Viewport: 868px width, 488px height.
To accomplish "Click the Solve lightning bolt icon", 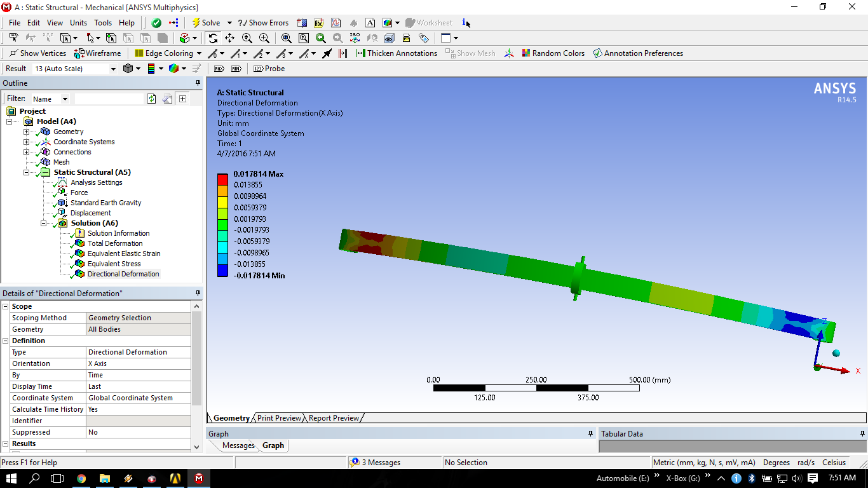I will [196, 23].
